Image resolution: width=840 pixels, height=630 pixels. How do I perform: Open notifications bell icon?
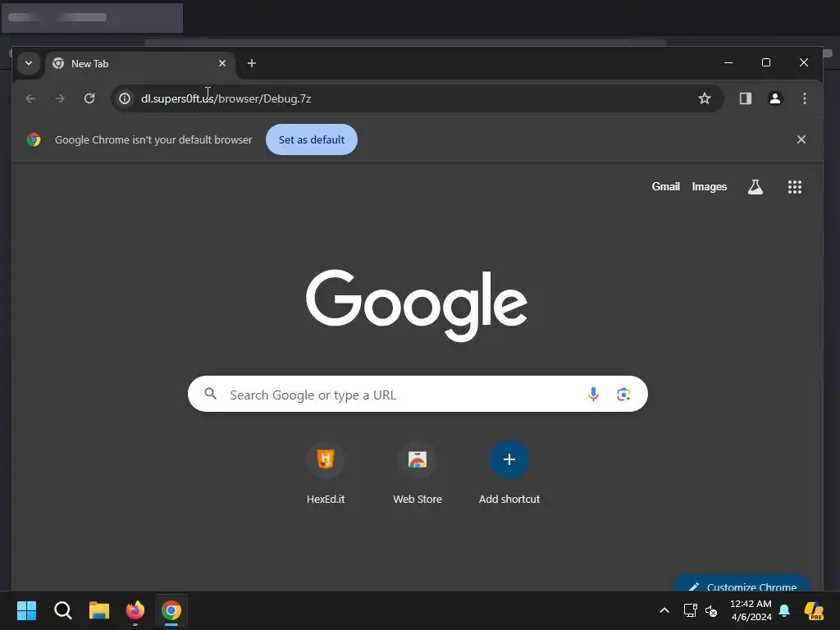point(784,610)
